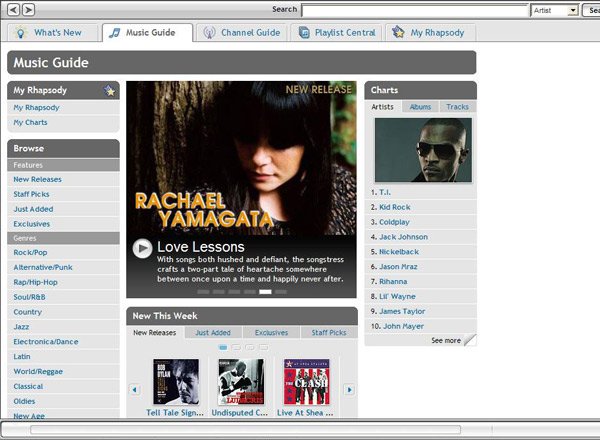Browse Staff Picks in sidebar

point(31,194)
